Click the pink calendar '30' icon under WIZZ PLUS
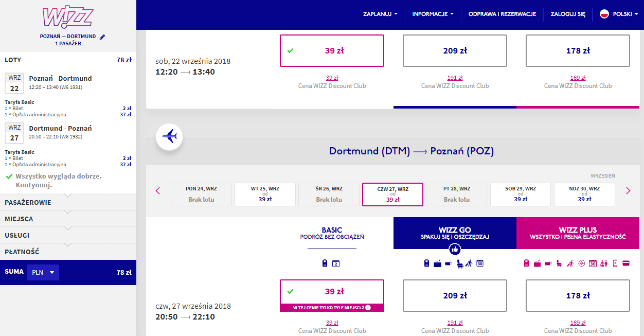Image resolution: width=644 pixels, height=336 pixels. pos(593,263)
